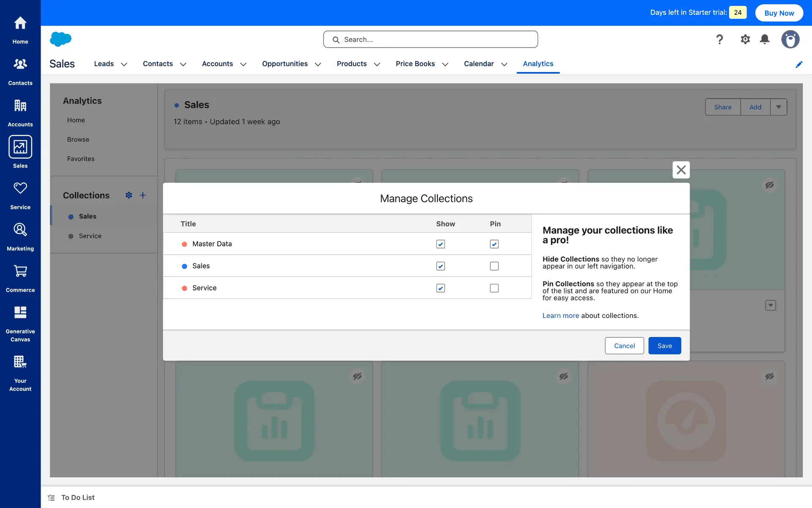This screenshot has height=508, width=812.
Task: Open the Price Books dropdown chevron
Action: click(x=445, y=64)
